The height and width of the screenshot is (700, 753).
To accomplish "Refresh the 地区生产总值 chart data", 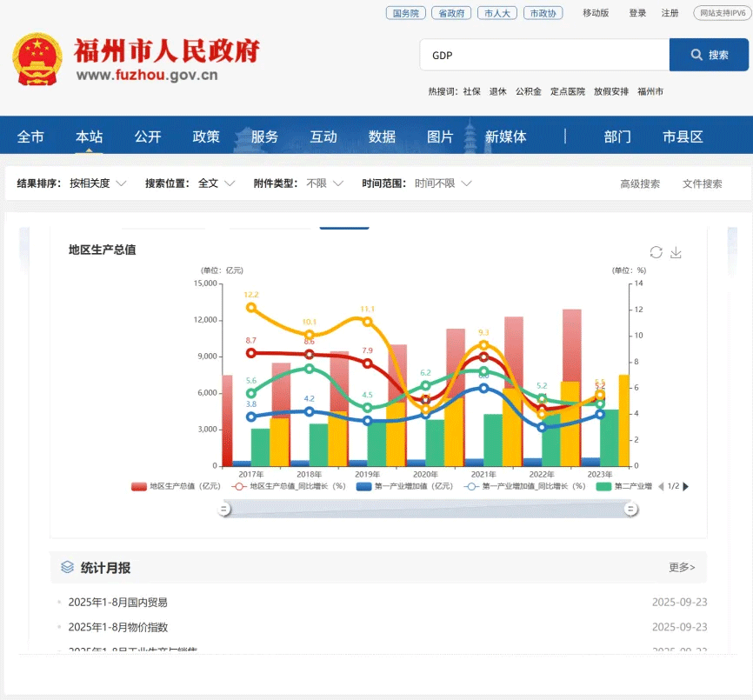I will point(655,251).
